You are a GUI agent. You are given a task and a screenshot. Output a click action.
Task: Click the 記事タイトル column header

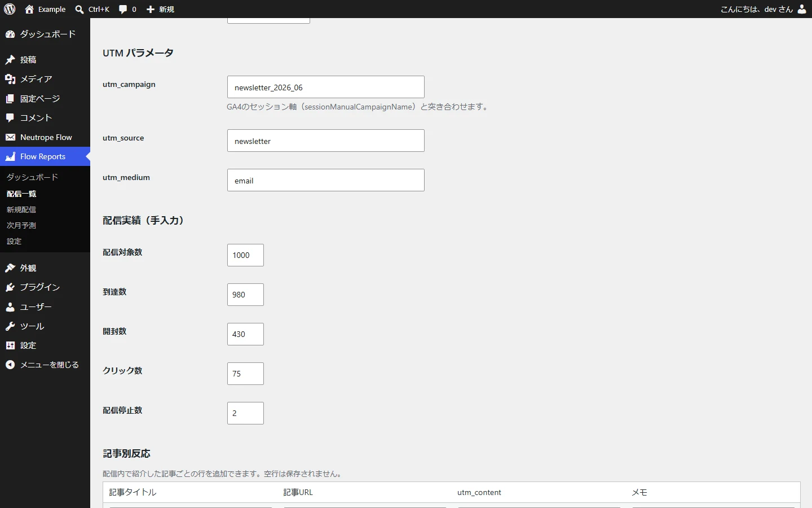coord(133,492)
